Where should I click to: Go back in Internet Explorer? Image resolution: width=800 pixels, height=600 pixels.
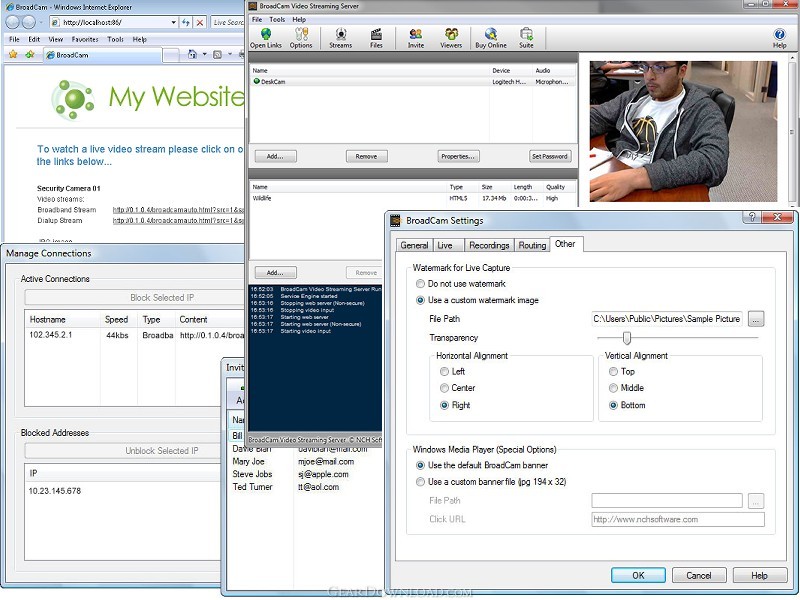point(13,22)
